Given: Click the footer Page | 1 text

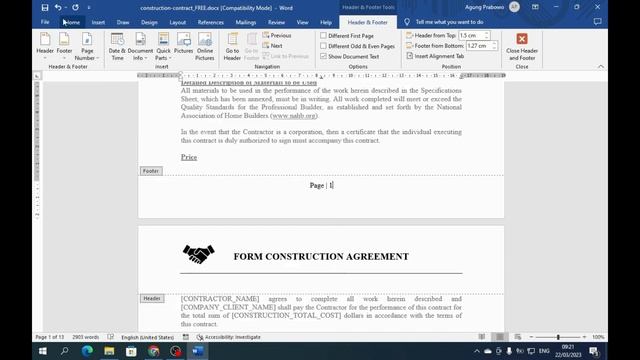Looking at the screenshot, I should [322, 185].
